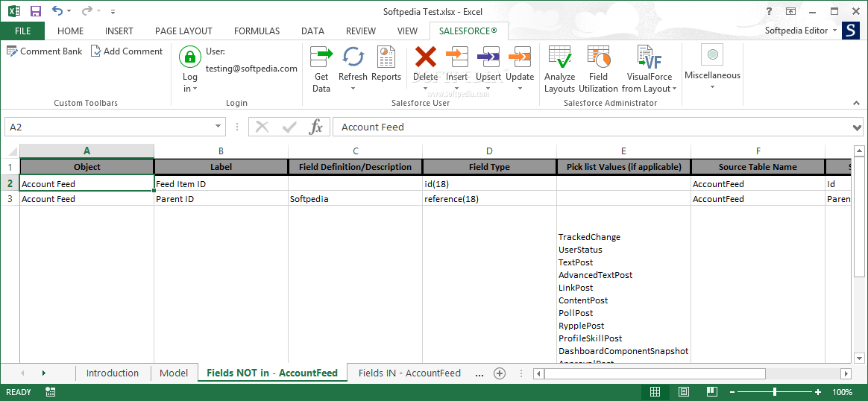The image size is (868, 401).
Task: Open Fields IN - AccountFeed sheet tab
Action: (409, 373)
